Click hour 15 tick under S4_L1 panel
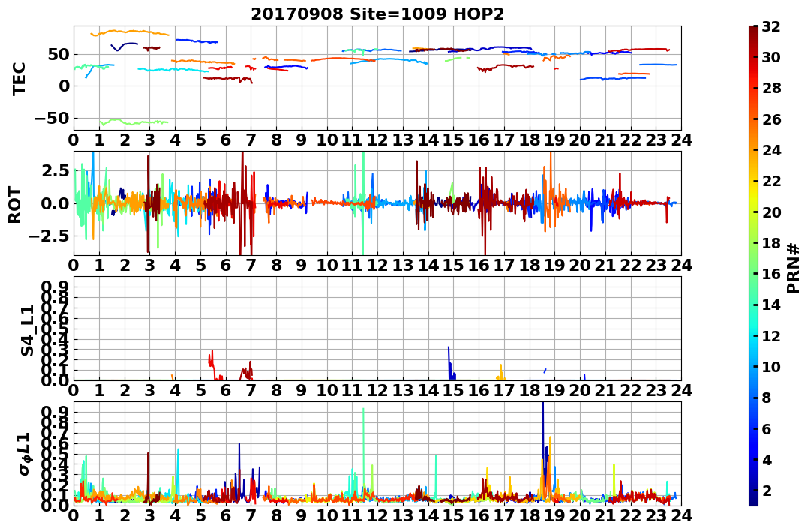The height and width of the screenshot is (532, 808). point(453,391)
